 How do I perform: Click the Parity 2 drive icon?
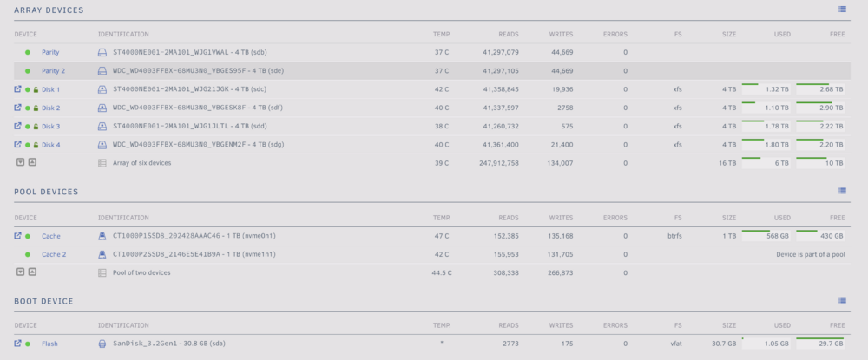(102, 71)
